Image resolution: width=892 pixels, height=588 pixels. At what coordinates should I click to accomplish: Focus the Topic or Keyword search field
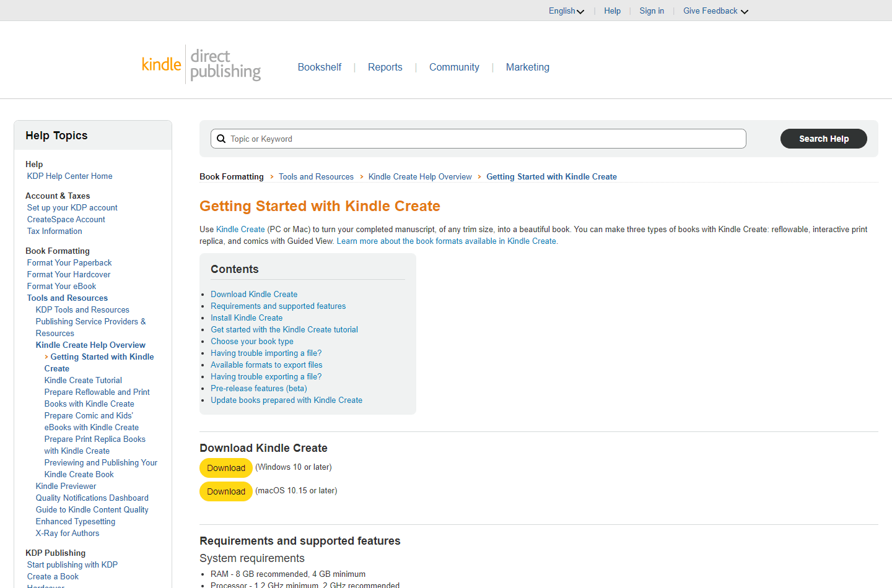[x=478, y=139]
